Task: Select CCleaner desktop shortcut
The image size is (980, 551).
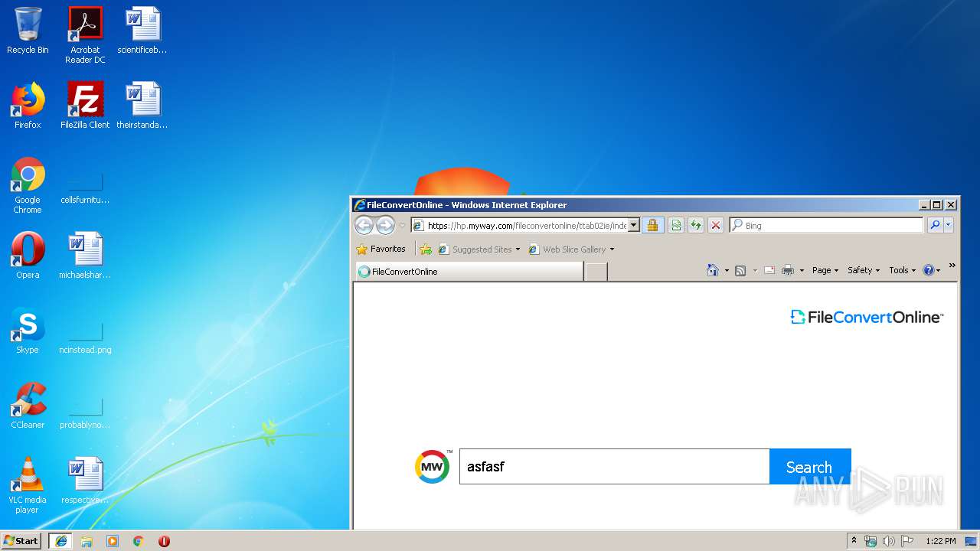Action: (28, 406)
